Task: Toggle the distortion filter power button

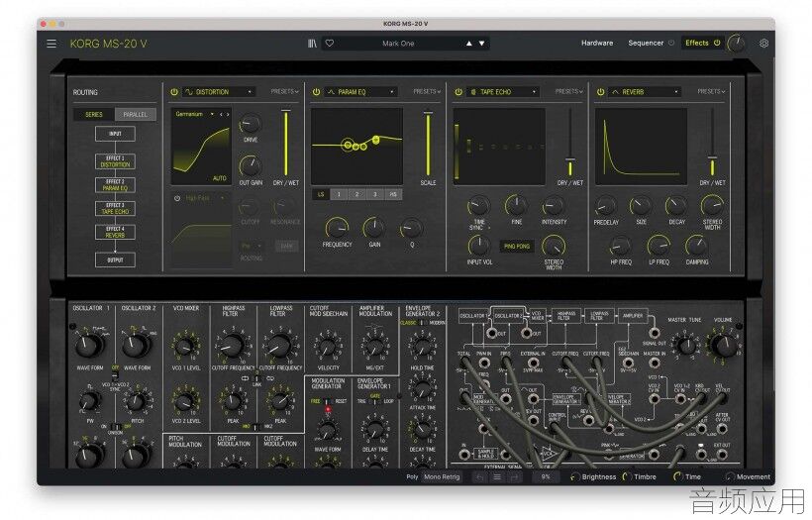Action: pos(177,198)
